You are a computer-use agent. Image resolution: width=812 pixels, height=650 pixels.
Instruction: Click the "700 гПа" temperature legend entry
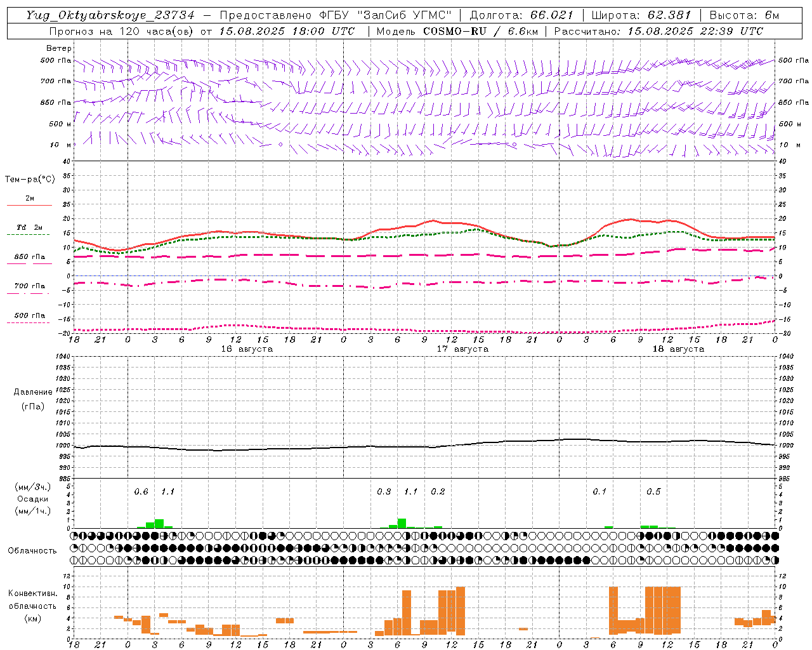tap(30, 286)
